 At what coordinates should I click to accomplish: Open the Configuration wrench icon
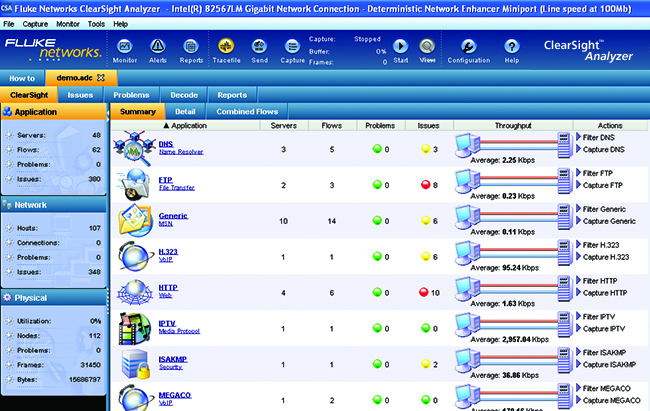coord(468,46)
